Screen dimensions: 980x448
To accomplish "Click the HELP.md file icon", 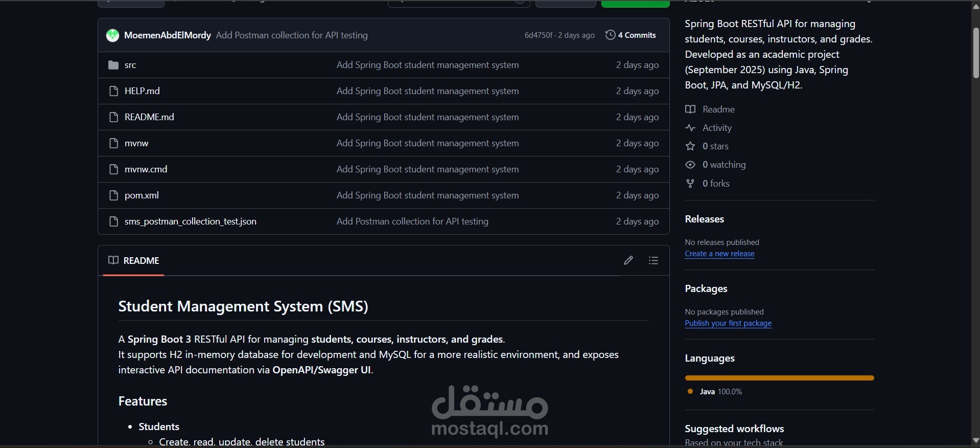I will point(113,91).
